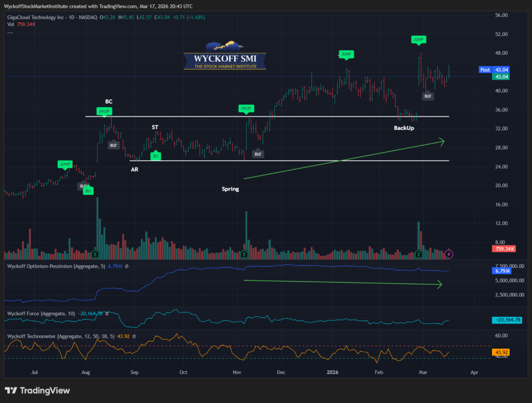Click the earnings E marker in August

(x=96, y=254)
